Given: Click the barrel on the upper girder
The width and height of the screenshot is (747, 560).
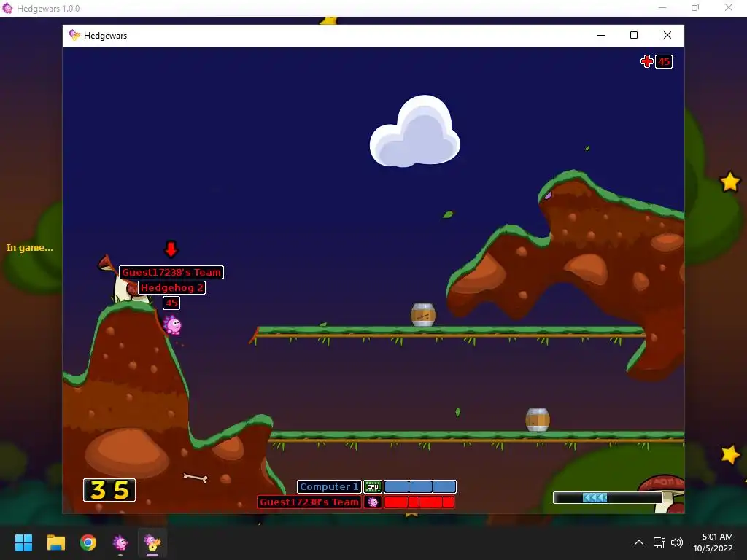Looking at the screenshot, I should point(423,315).
